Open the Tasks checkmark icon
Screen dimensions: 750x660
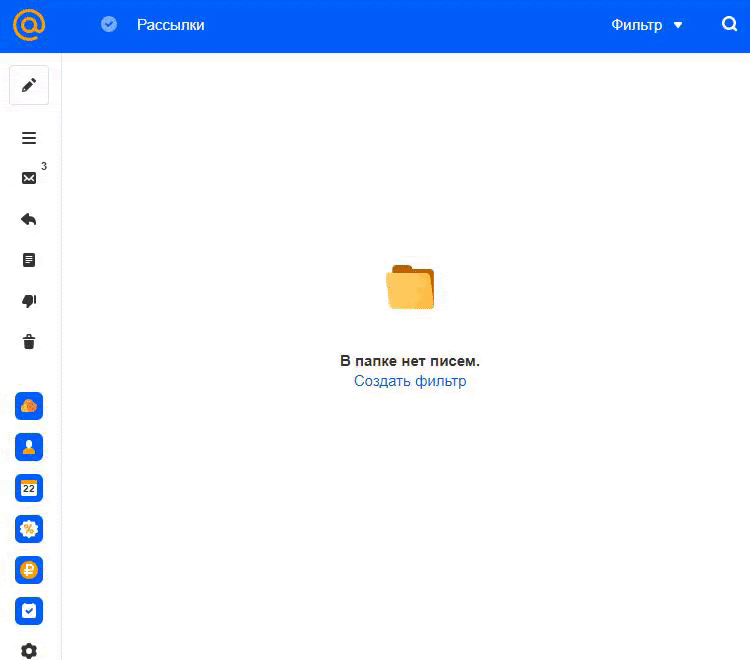(x=29, y=611)
